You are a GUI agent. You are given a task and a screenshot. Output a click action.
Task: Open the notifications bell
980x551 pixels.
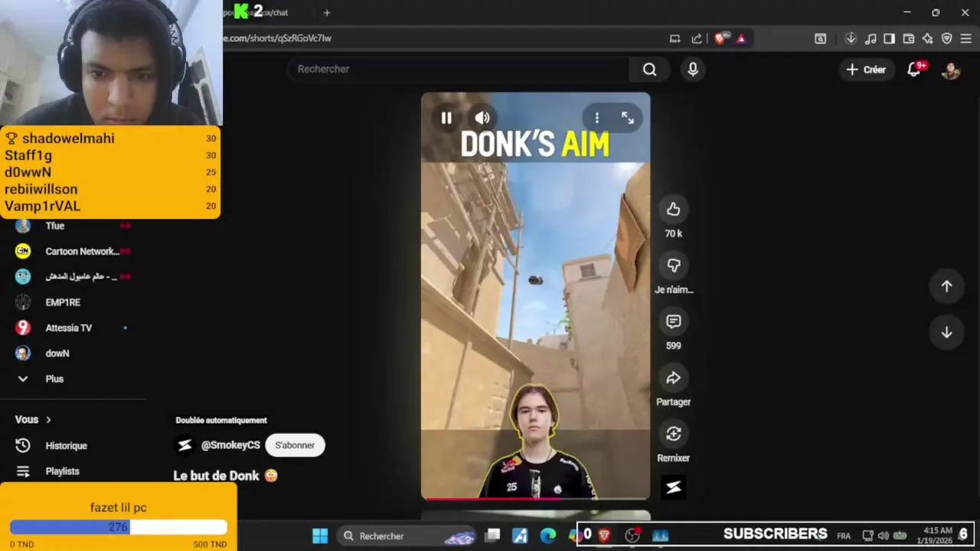click(x=914, y=70)
